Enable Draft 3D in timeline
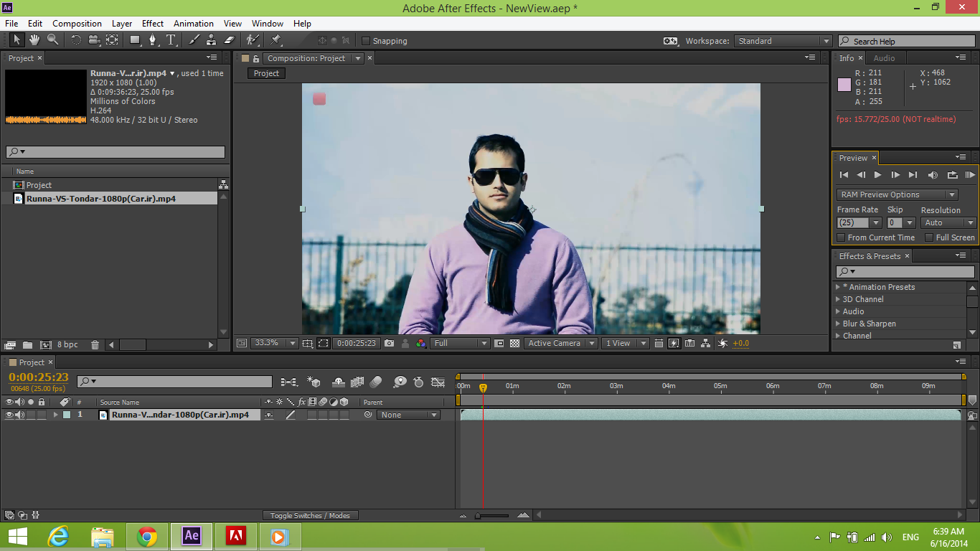The height and width of the screenshot is (551, 980). 314,382
